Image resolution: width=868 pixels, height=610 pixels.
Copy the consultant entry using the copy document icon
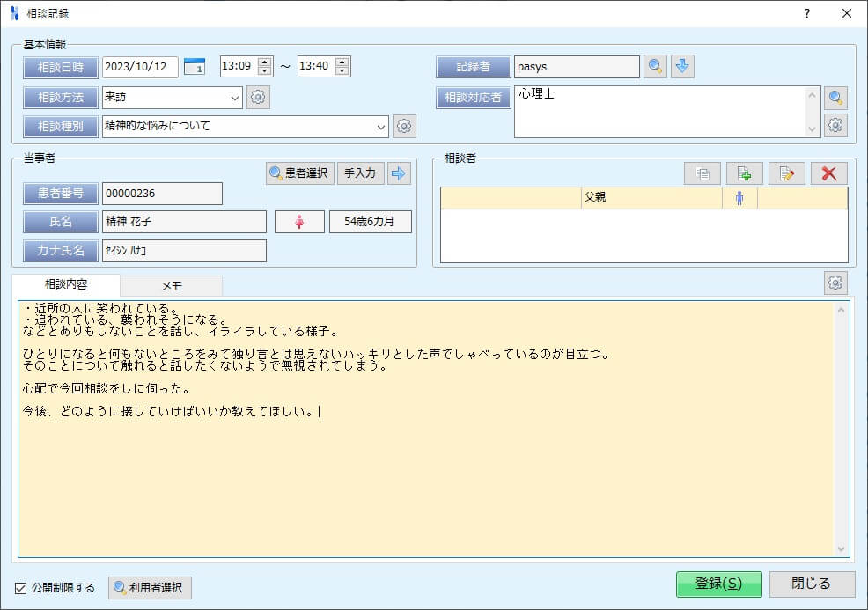702,173
